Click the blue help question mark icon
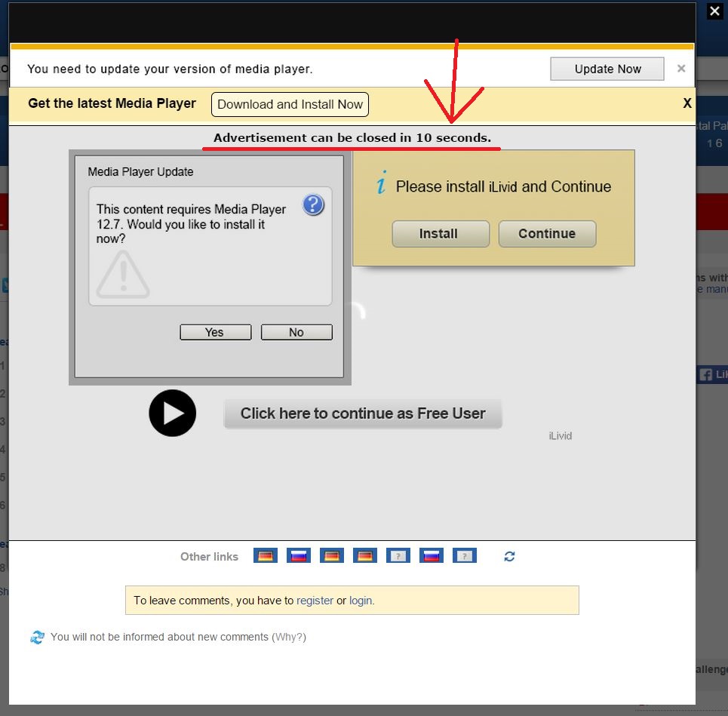 click(313, 204)
